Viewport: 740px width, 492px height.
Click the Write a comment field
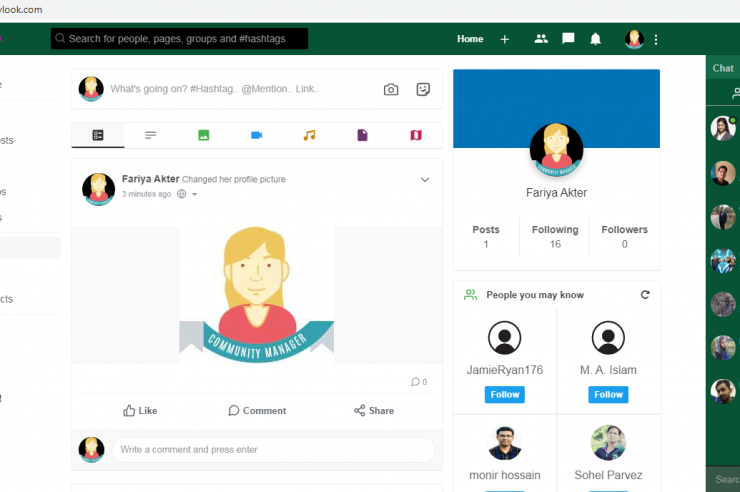pos(272,450)
